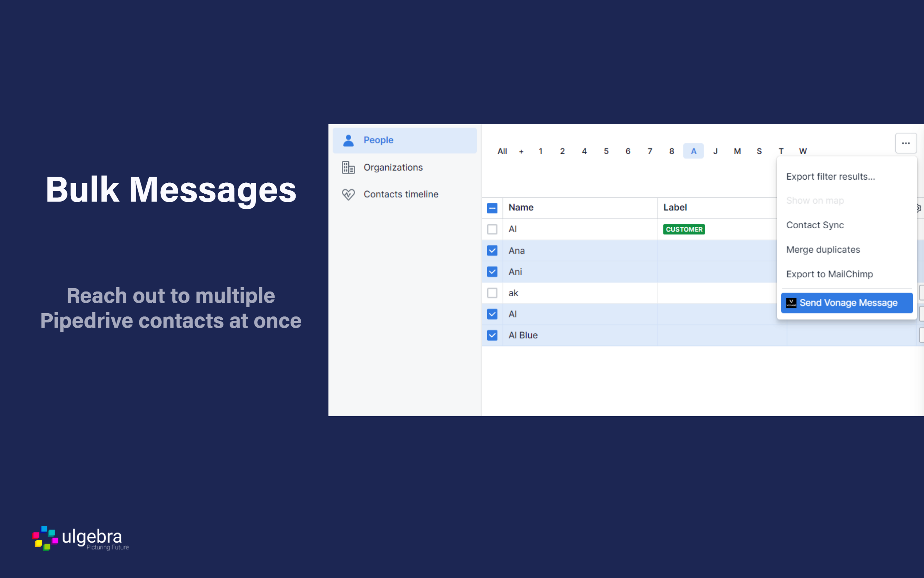This screenshot has height=578, width=924.
Task: Click the Vonage logo icon in menu
Action: (x=791, y=303)
